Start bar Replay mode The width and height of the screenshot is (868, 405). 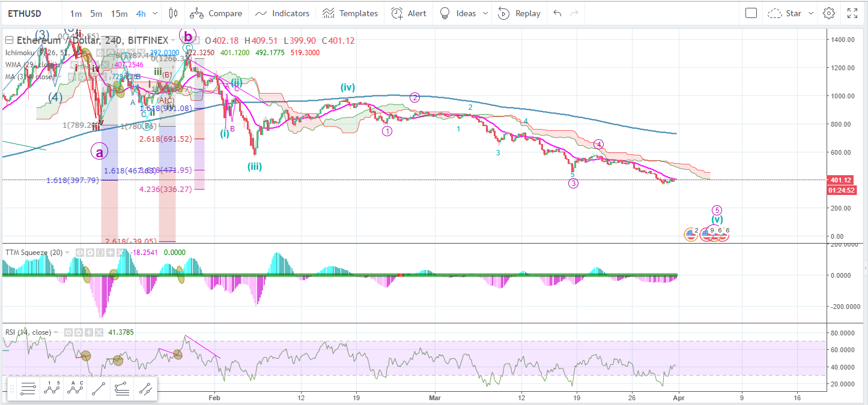pyautogui.click(x=520, y=13)
